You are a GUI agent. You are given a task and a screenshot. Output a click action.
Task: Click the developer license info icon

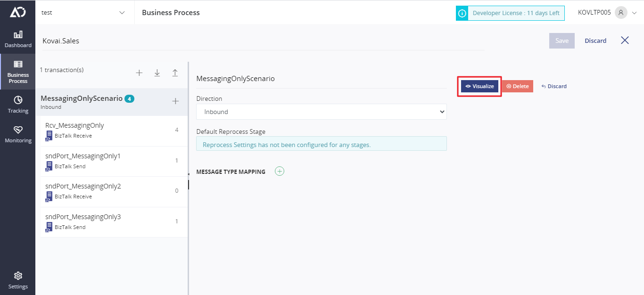(462, 13)
